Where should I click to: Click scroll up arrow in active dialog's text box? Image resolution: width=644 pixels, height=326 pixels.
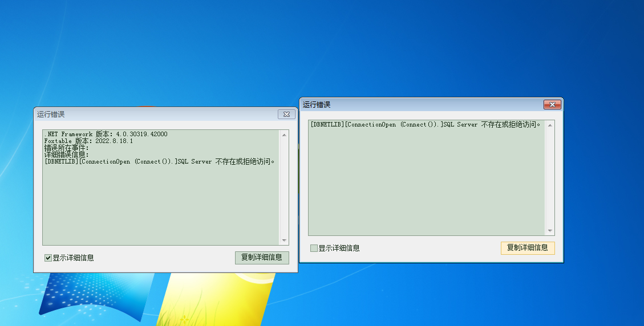[550, 125]
